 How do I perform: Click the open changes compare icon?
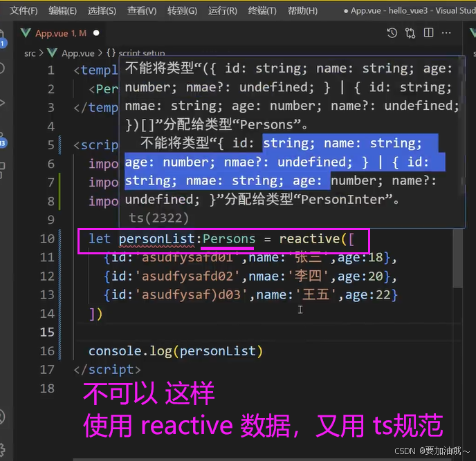click(x=410, y=32)
